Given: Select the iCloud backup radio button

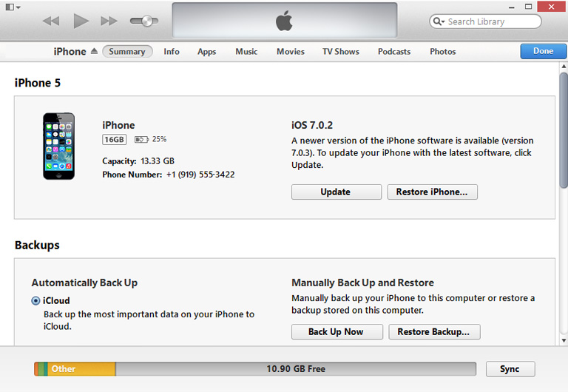Looking at the screenshot, I should click(35, 301).
